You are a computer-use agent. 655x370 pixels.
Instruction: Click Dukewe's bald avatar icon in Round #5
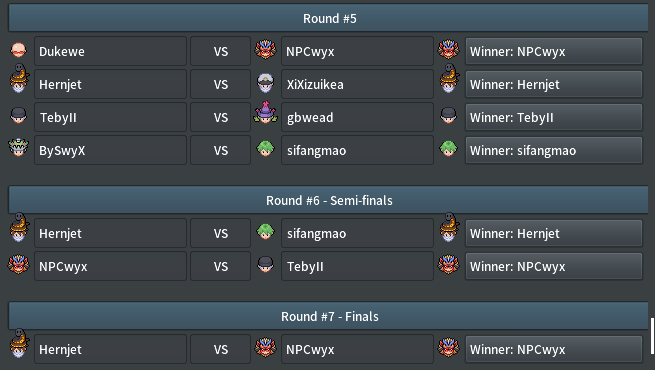[18, 51]
